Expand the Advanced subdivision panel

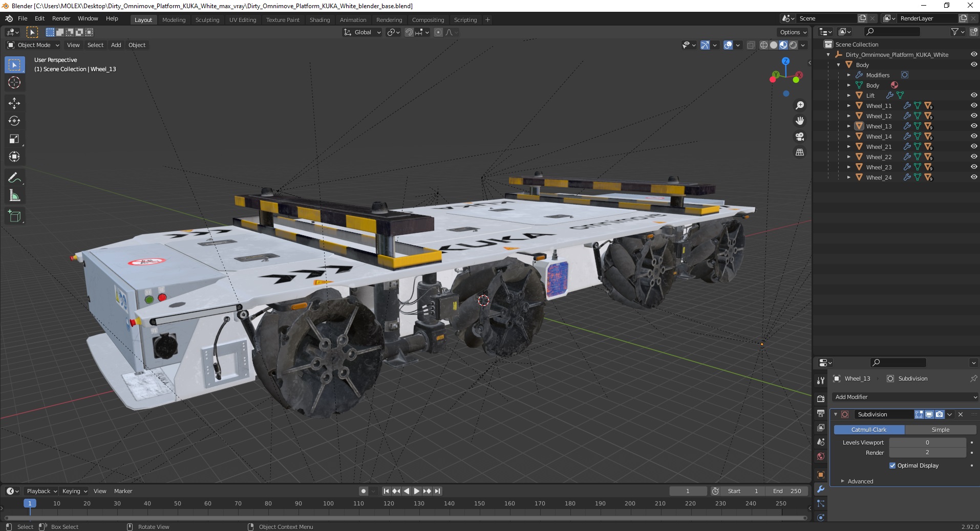860,481
